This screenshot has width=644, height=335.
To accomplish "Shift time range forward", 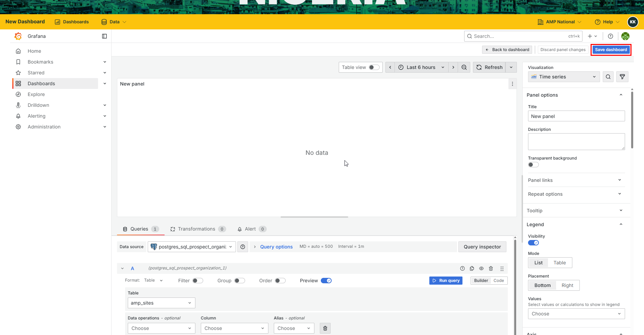I will click(453, 67).
